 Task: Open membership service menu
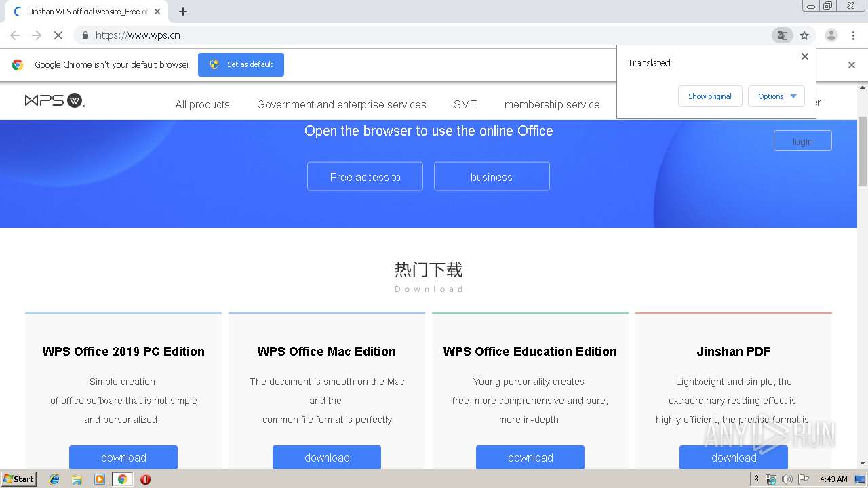pyautogui.click(x=552, y=104)
